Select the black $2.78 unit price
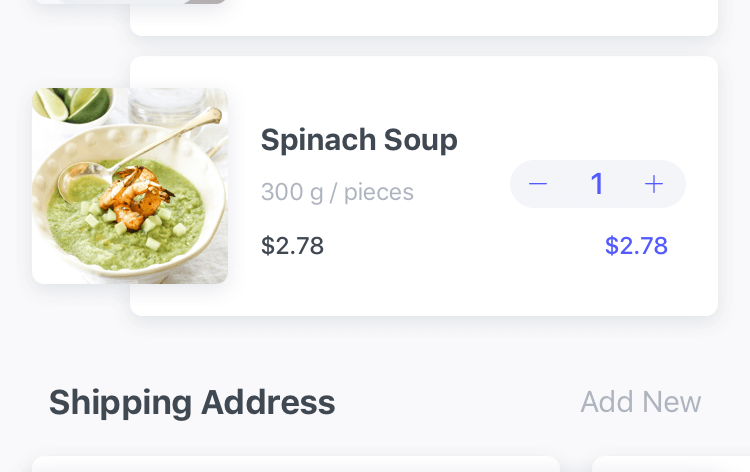750x472 pixels. [x=292, y=245]
